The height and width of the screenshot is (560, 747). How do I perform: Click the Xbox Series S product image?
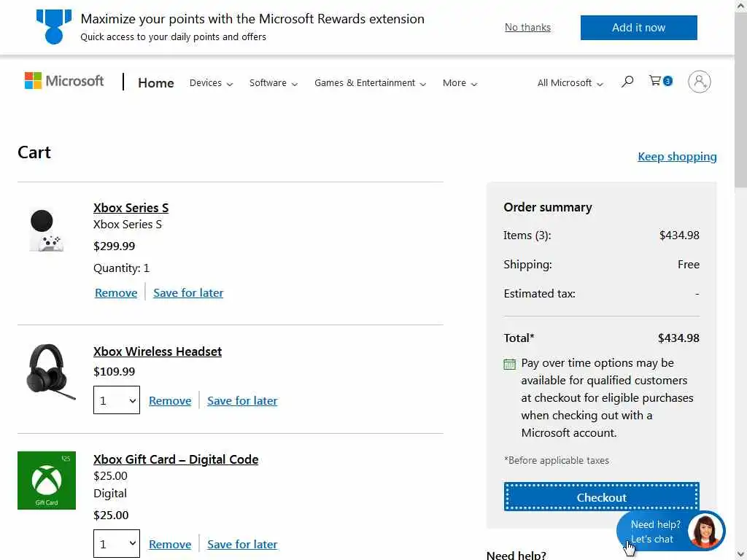point(47,230)
